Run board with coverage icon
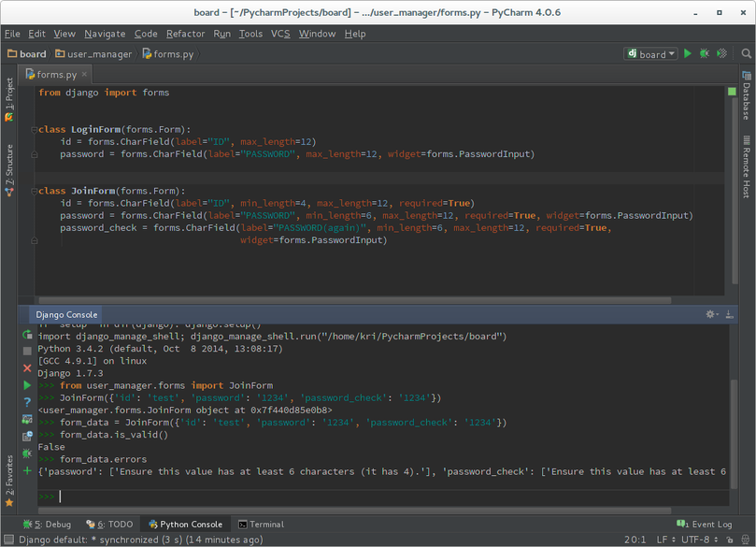 [721, 53]
